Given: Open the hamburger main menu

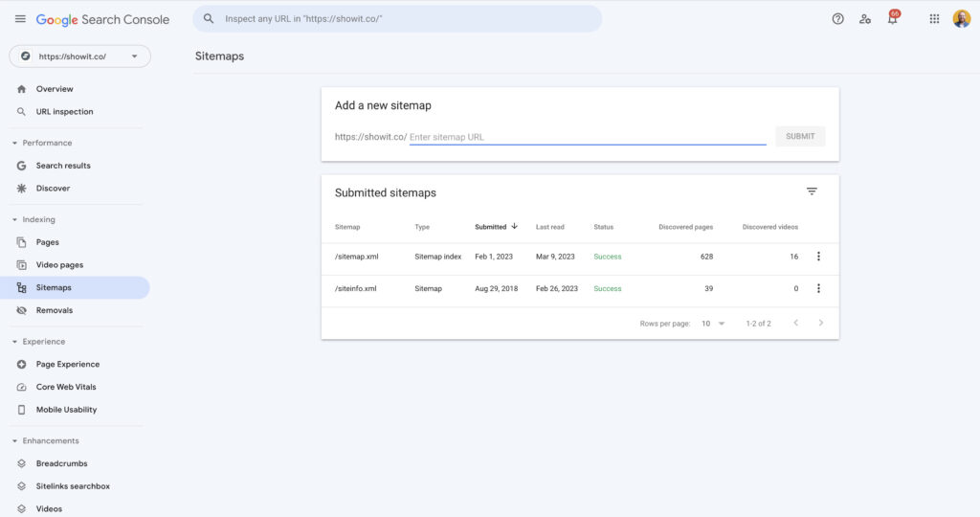Looking at the screenshot, I should click(x=20, y=19).
